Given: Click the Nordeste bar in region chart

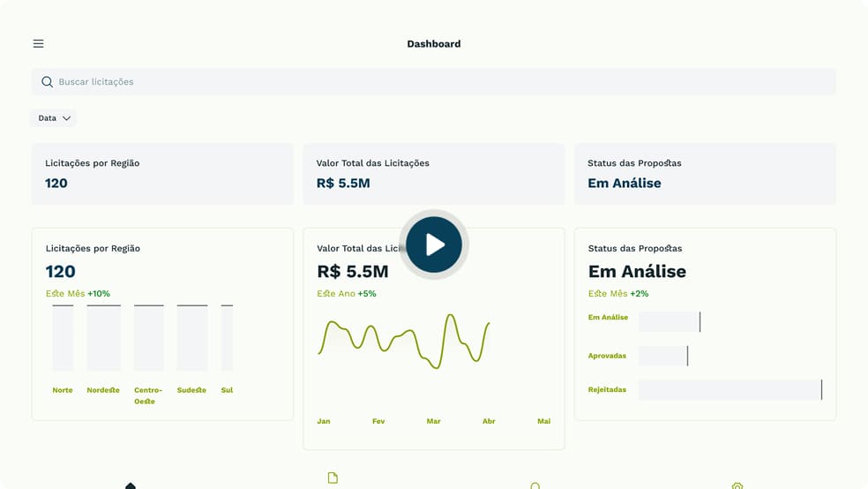Looking at the screenshot, I should (103, 338).
